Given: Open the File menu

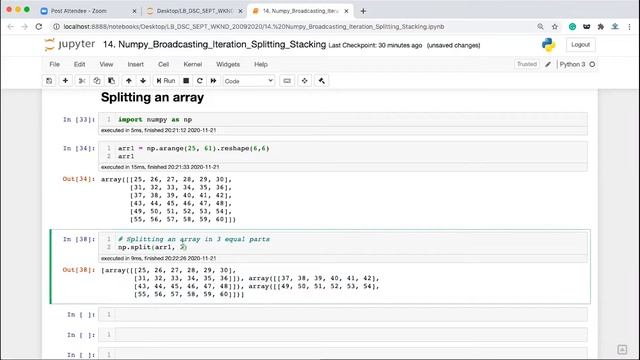Looking at the screenshot, I should click(x=55, y=64).
